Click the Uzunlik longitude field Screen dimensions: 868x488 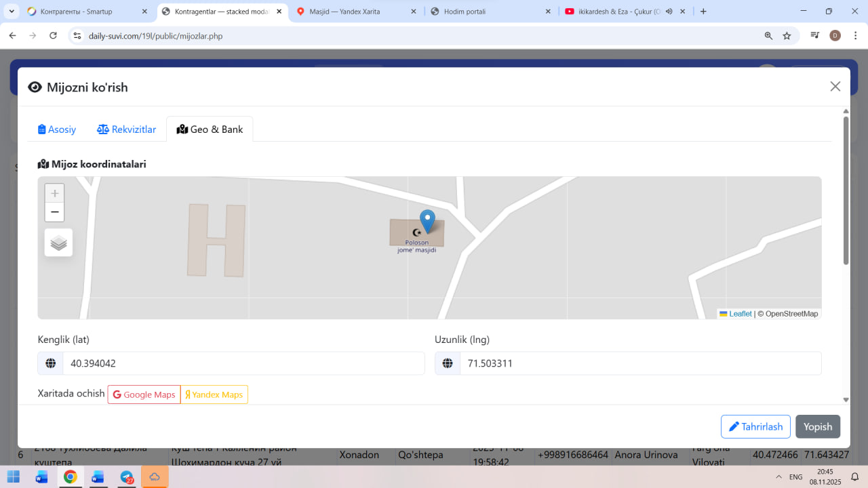point(640,363)
